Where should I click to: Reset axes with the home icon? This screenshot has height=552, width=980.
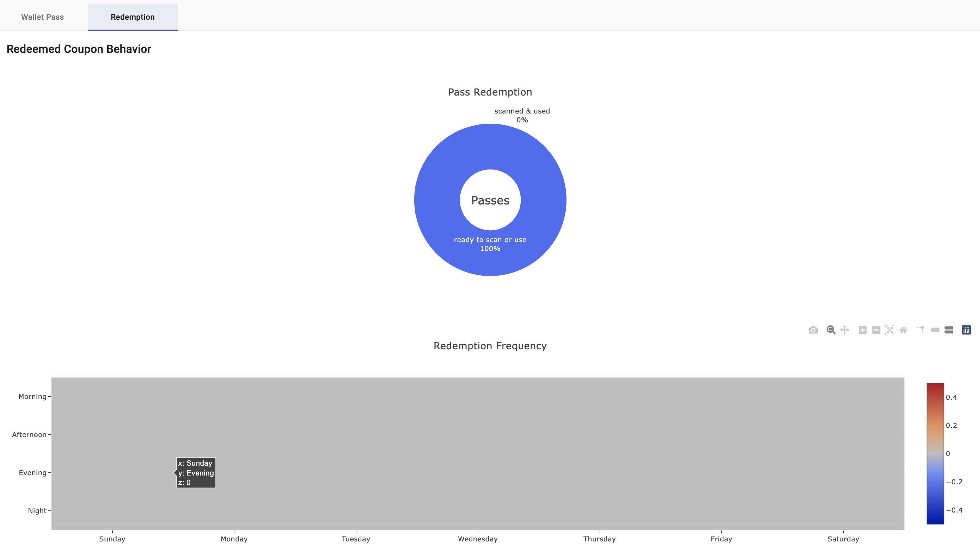[903, 330]
